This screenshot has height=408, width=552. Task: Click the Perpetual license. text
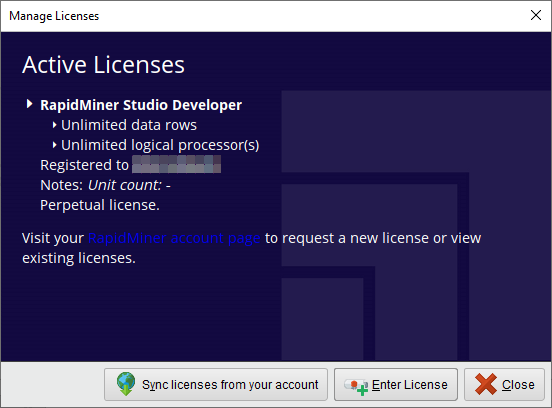tap(100, 205)
